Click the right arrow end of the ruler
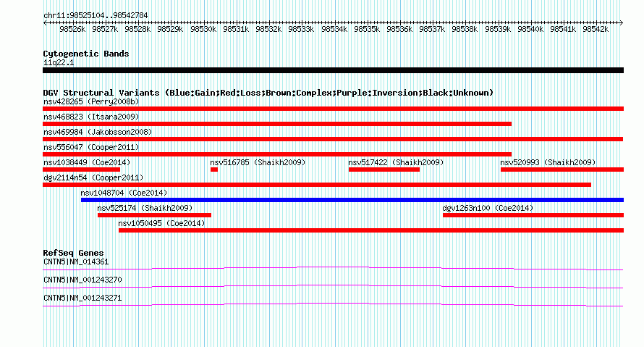The height and width of the screenshot is (347, 644). point(622,22)
